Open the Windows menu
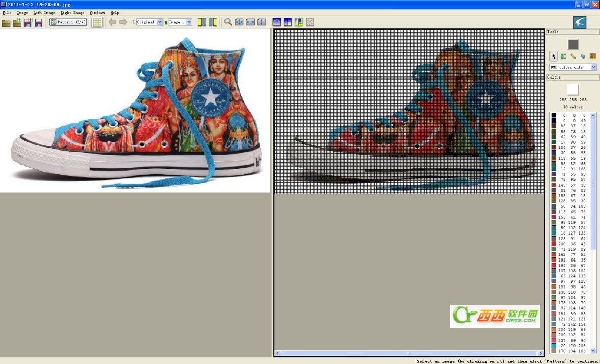 pyautogui.click(x=97, y=13)
